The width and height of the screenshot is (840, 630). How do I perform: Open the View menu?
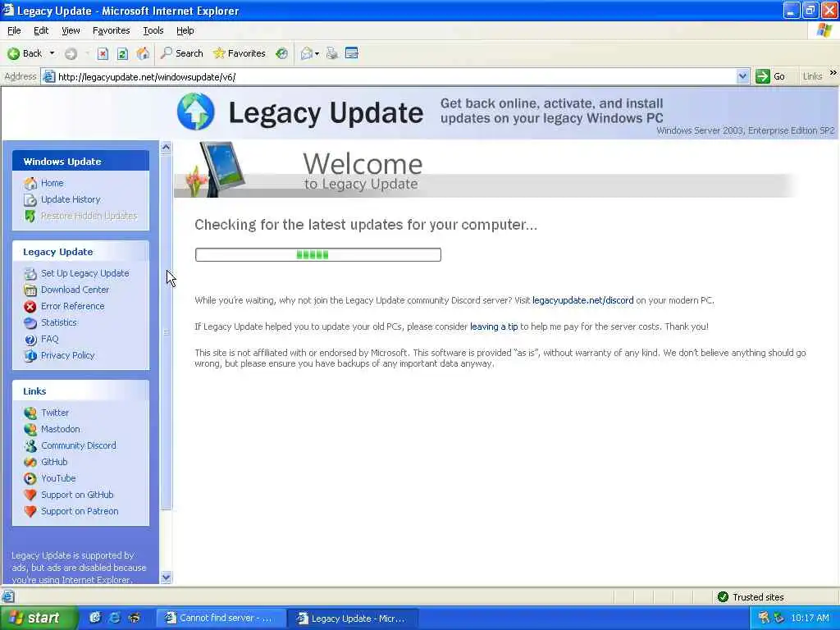click(71, 30)
